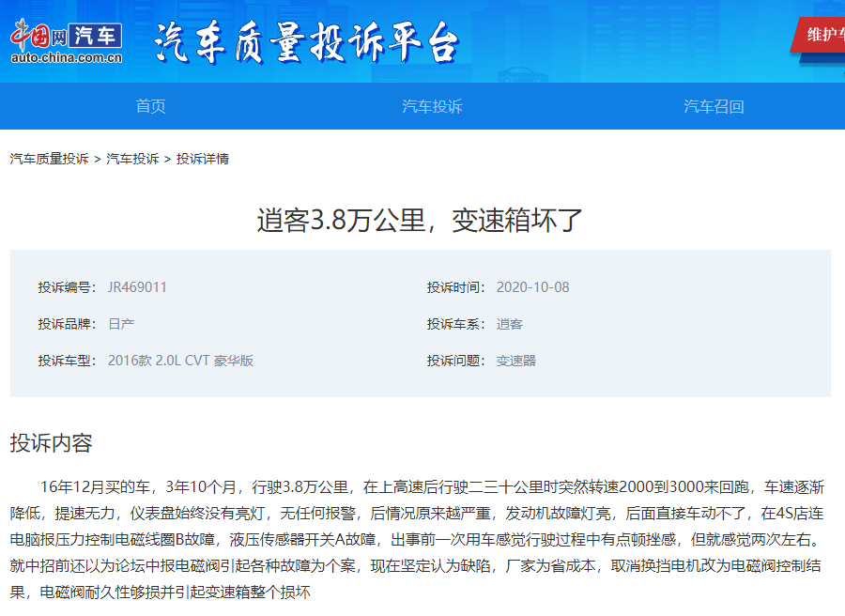
Task: Click the 汽车质量投诉 breadcrumb link
Action: tap(49, 159)
